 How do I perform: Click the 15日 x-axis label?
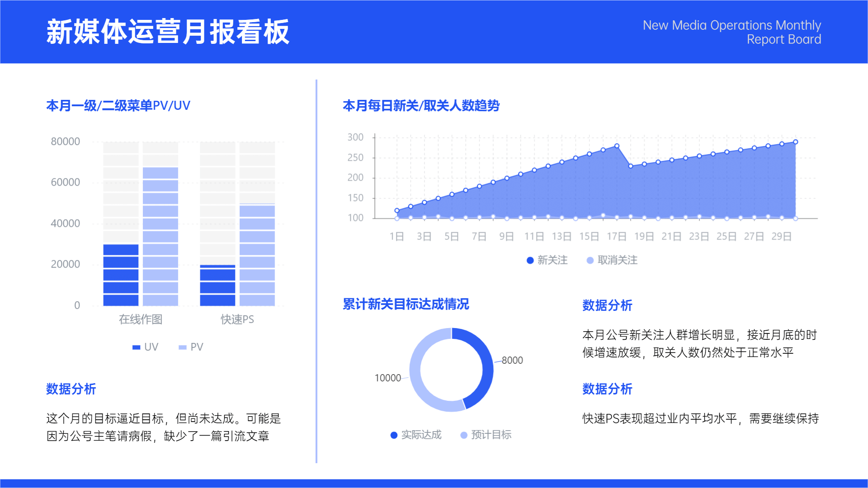click(x=589, y=237)
